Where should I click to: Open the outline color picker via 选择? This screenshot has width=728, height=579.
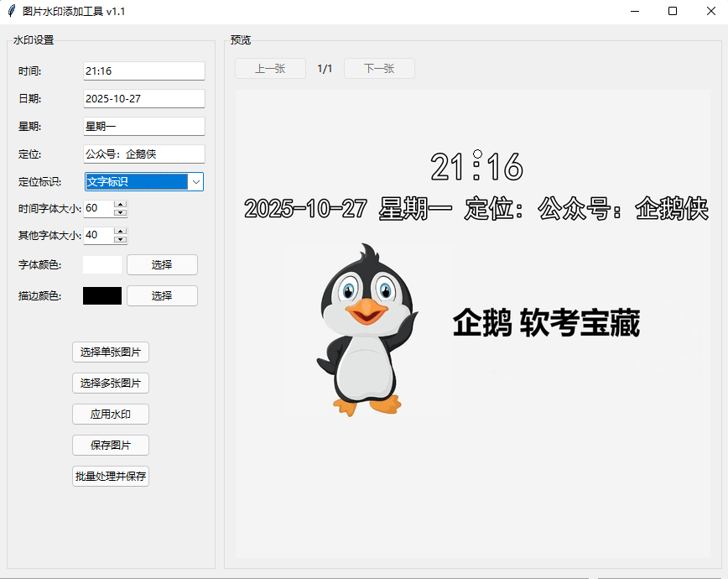point(162,295)
